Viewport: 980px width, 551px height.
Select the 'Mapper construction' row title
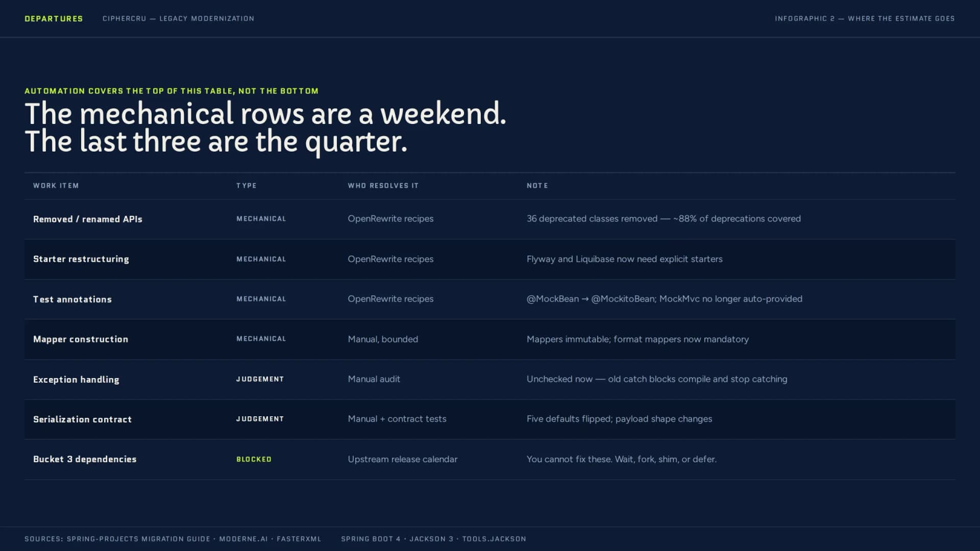(81, 339)
